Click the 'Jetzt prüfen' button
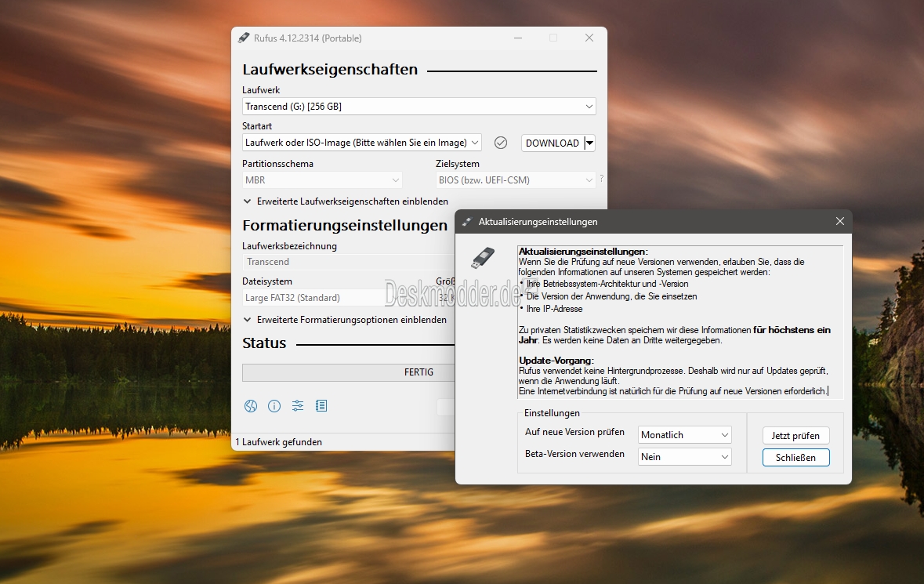Image resolution: width=924 pixels, height=584 pixels. tap(795, 435)
